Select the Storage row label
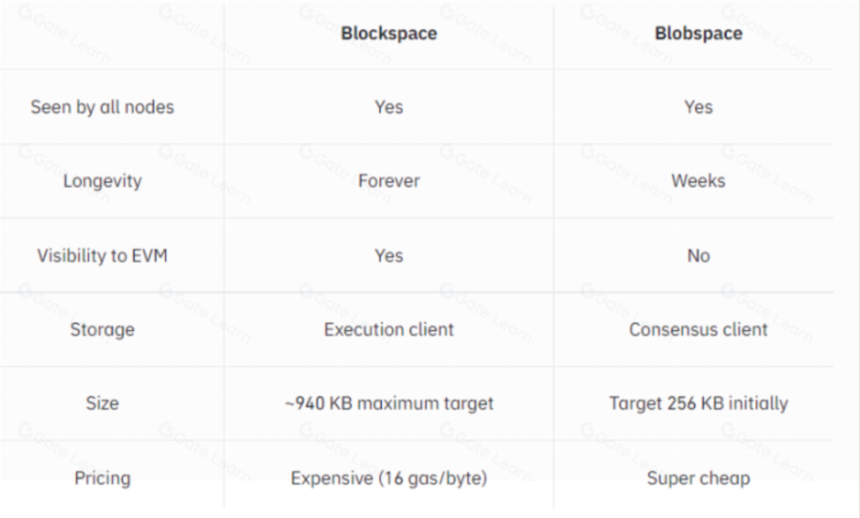860x518 pixels. [x=102, y=329]
